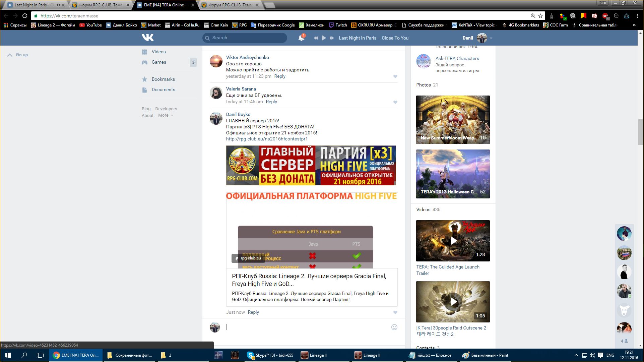644x362 pixels.
Task: Open New Summerbloom Weapons photo album
Action: point(453,120)
